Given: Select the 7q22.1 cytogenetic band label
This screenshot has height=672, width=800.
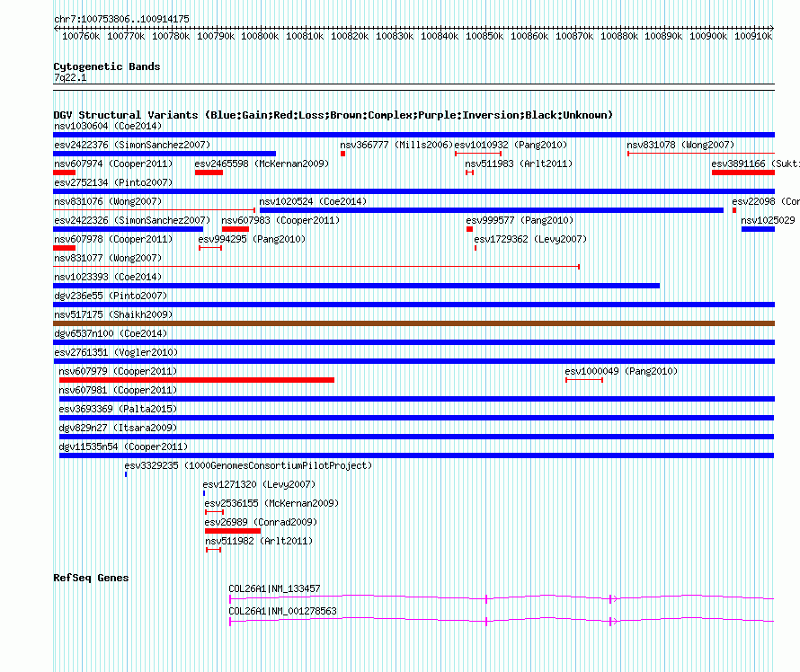Looking at the screenshot, I should tap(70, 78).
